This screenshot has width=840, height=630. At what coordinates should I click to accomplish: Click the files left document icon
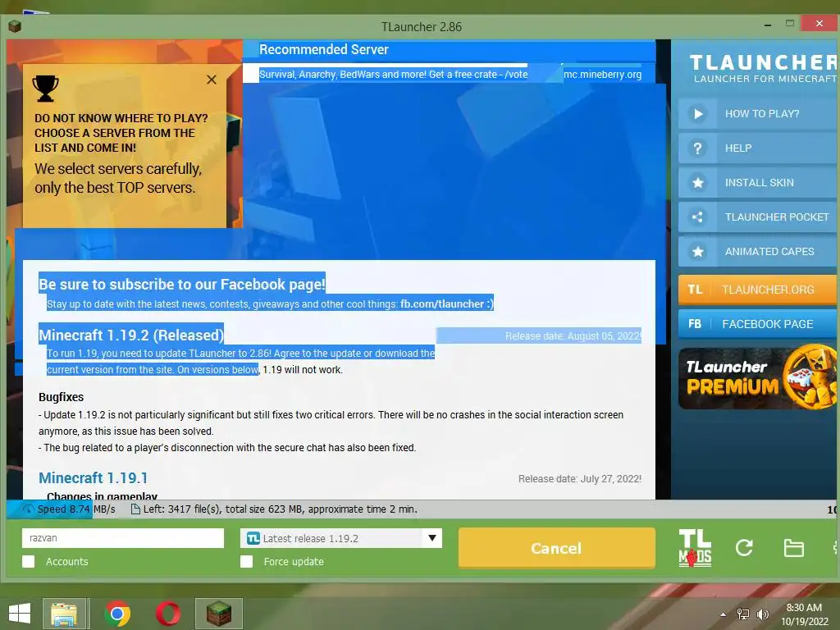point(135,509)
